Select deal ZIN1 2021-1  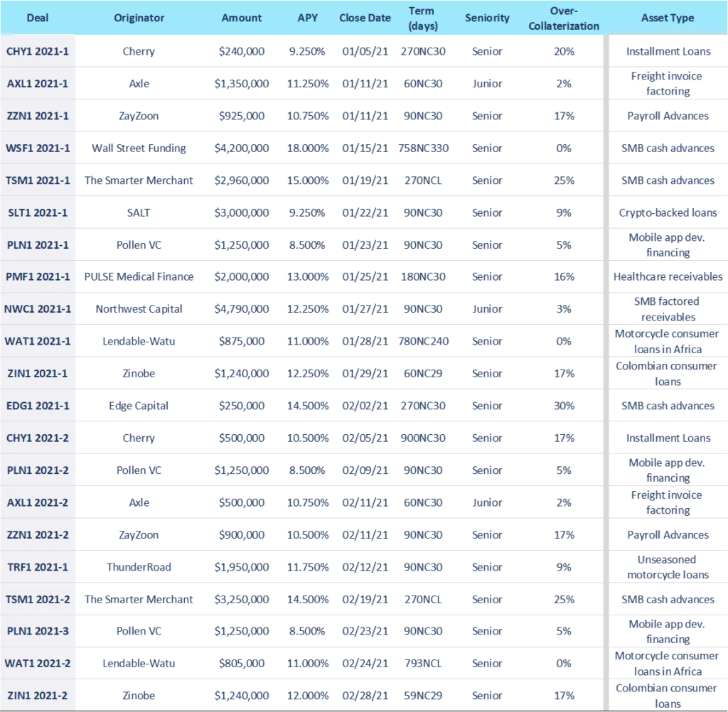[38, 373]
